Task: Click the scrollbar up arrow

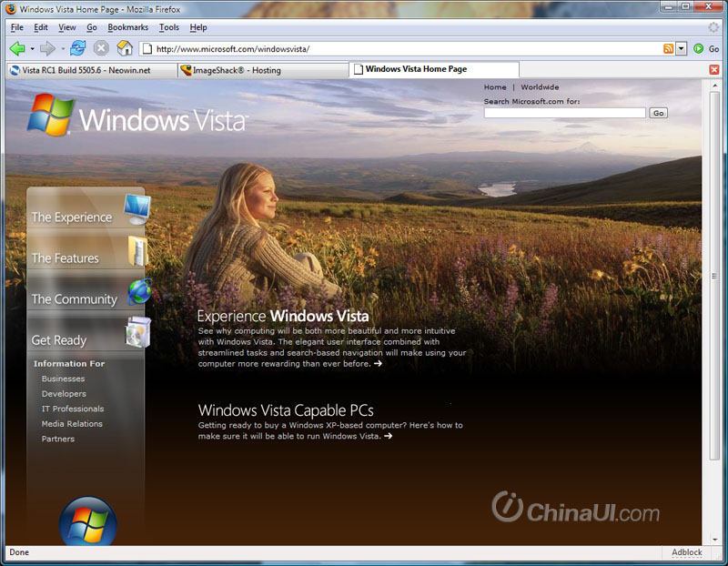Action: click(714, 86)
